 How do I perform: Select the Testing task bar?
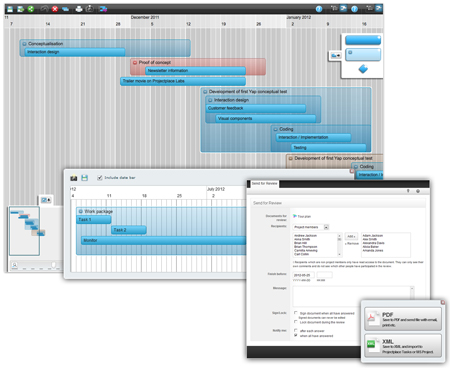[x=329, y=148]
